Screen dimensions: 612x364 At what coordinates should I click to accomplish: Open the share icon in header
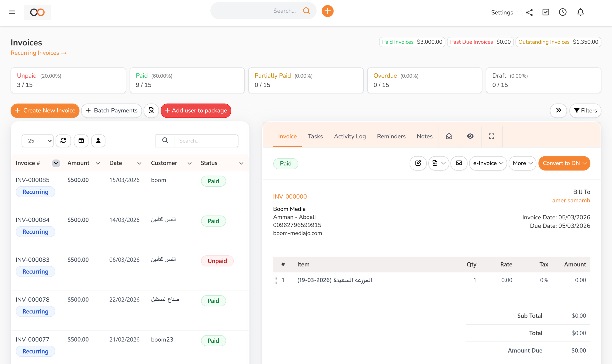[x=529, y=12]
